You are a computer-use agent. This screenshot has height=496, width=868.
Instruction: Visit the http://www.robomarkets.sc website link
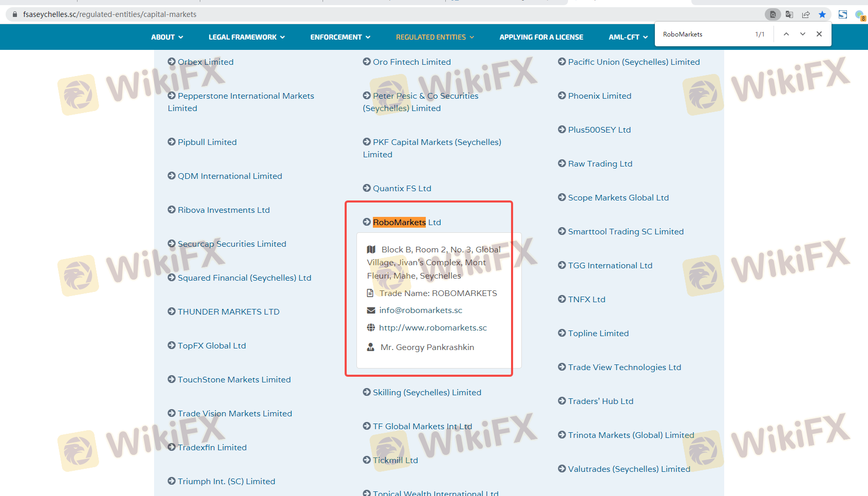coord(432,327)
